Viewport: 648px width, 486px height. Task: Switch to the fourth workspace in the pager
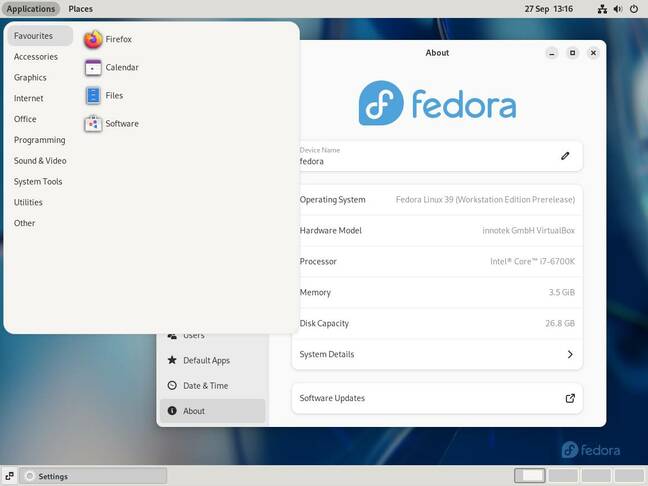coord(629,476)
